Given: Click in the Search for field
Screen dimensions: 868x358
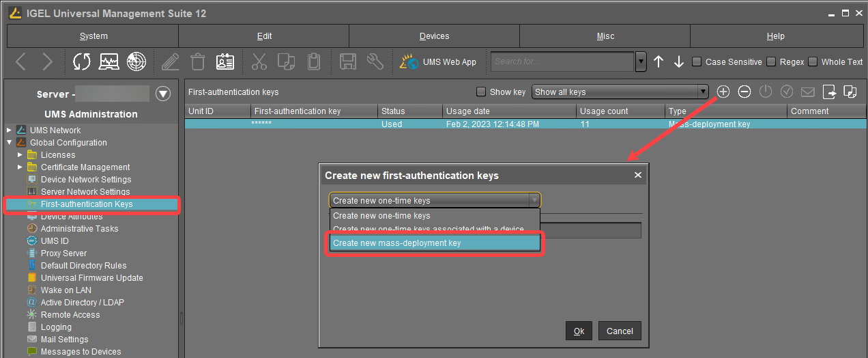Looking at the screenshot, I should (562, 62).
